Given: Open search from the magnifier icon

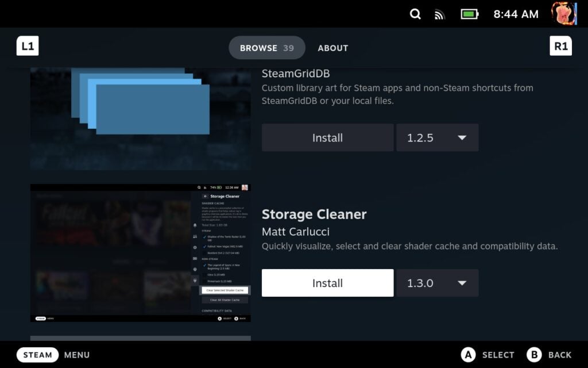Looking at the screenshot, I should tap(415, 14).
